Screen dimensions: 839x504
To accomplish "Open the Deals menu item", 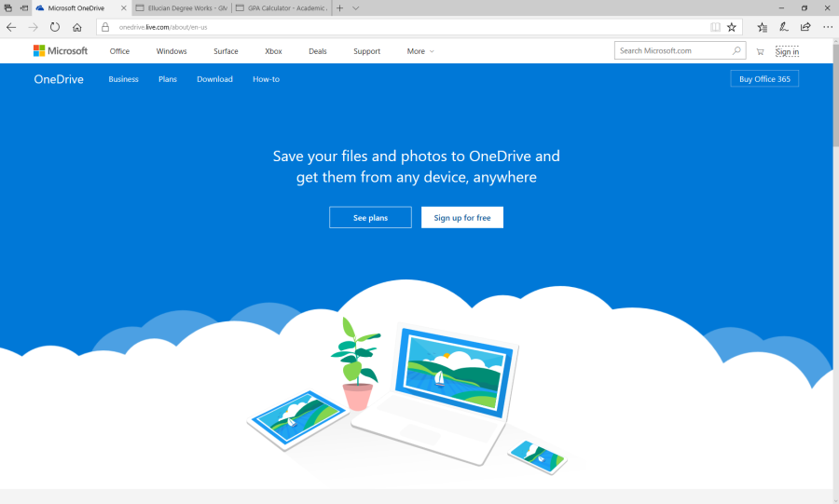I will tap(317, 51).
